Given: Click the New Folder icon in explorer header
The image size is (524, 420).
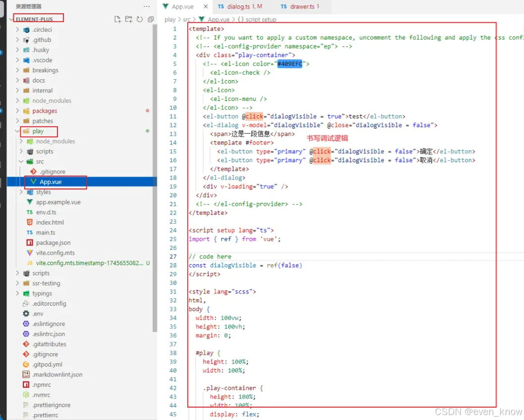Looking at the screenshot, I should click(x=129, y=19).
